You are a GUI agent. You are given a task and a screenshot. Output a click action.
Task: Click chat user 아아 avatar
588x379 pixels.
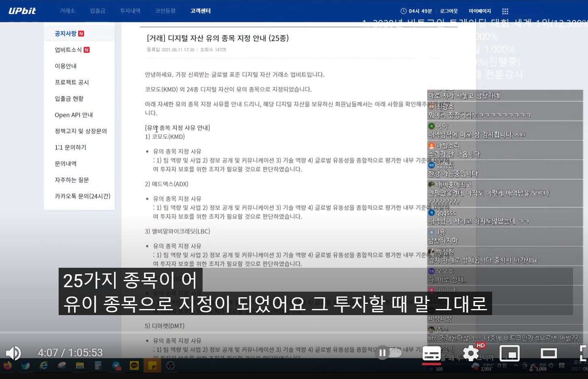tap(431, 126)
